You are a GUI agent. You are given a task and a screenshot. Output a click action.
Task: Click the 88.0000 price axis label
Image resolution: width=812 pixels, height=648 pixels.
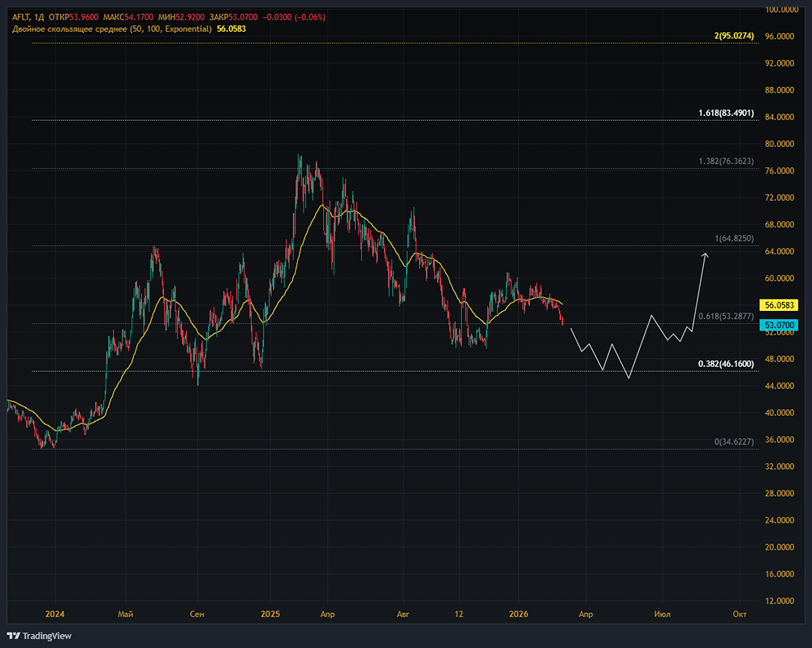coord(780,90)
